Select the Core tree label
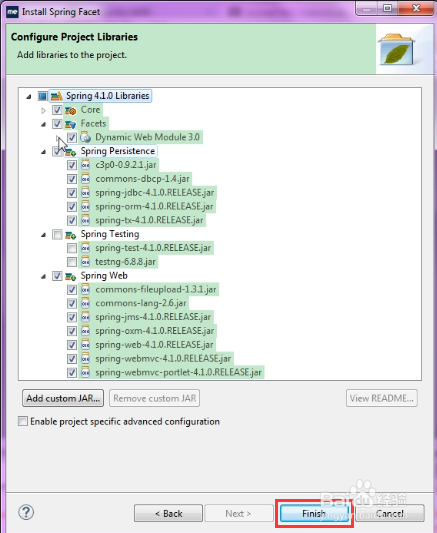The image size is (437, 533). pyautogui.click(x=90, y=110)
